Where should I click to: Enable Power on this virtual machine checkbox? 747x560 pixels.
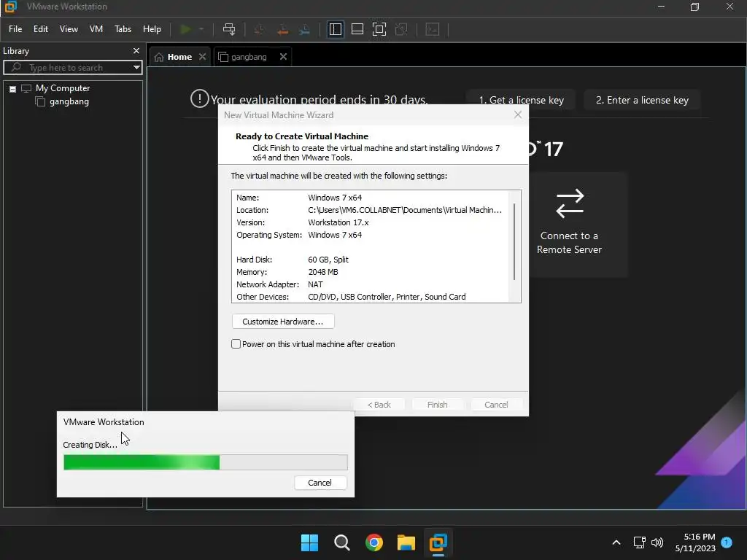point(236,344)
